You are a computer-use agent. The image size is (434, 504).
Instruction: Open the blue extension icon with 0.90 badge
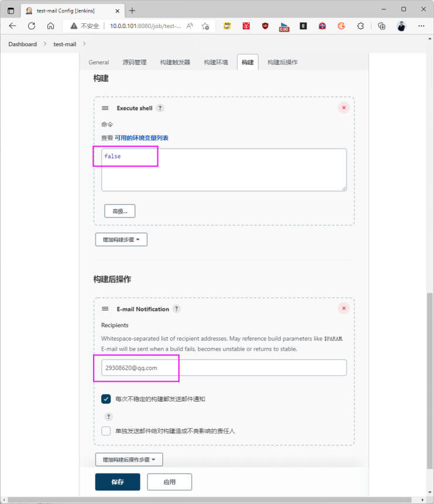coord(284,27)
